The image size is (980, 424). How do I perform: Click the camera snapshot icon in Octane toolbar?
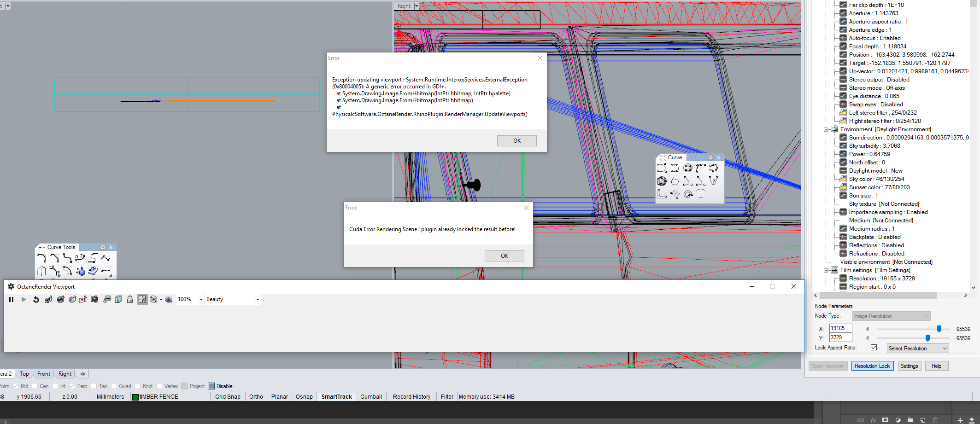pos(94,300)
